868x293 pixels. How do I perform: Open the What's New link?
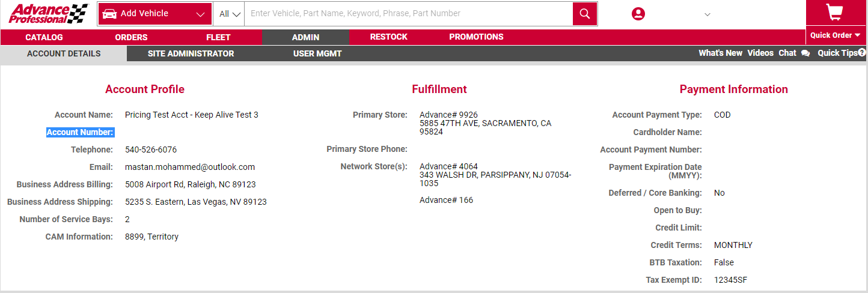click(720, 53)
